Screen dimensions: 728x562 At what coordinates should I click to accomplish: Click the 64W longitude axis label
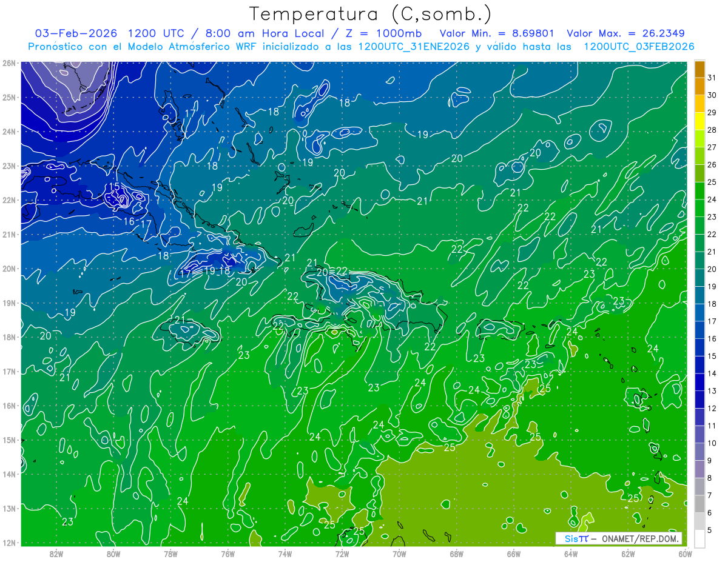[570, 553]
